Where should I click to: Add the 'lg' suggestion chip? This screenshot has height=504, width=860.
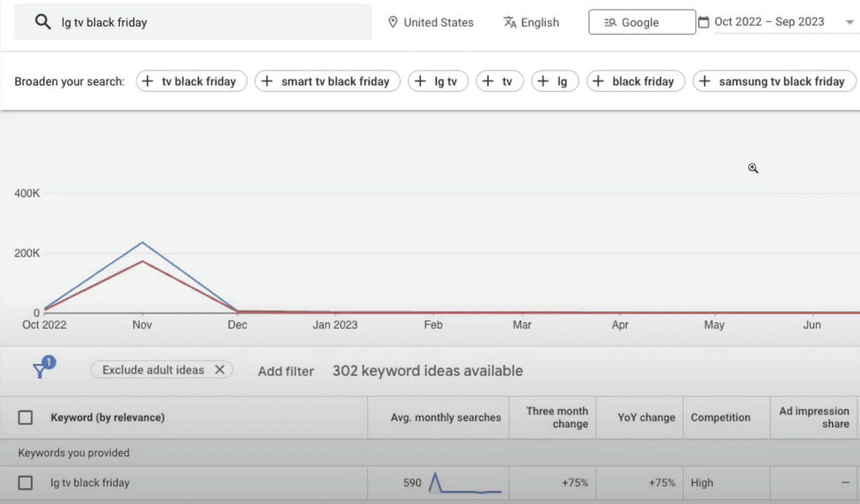pyautogui.click(x=555, y=81)
